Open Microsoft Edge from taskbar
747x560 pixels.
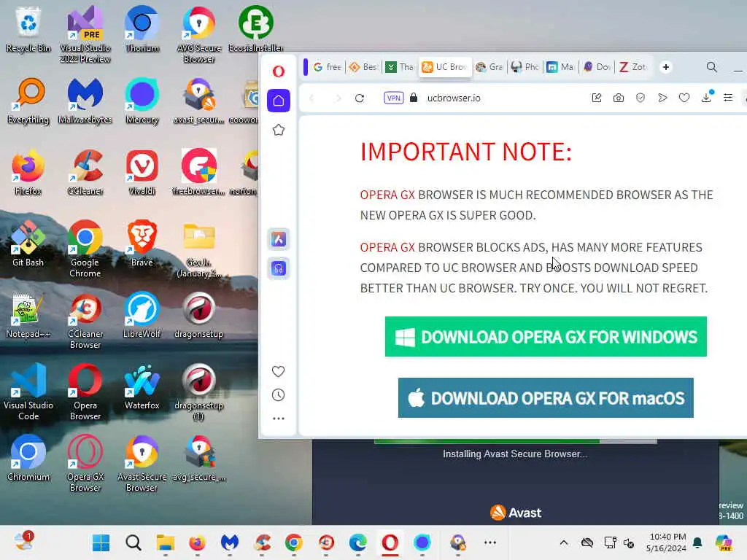[357, 542]
